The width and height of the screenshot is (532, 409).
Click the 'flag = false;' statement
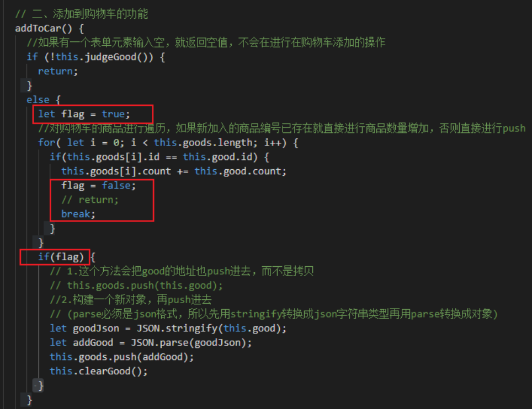[x=98, y=186]
